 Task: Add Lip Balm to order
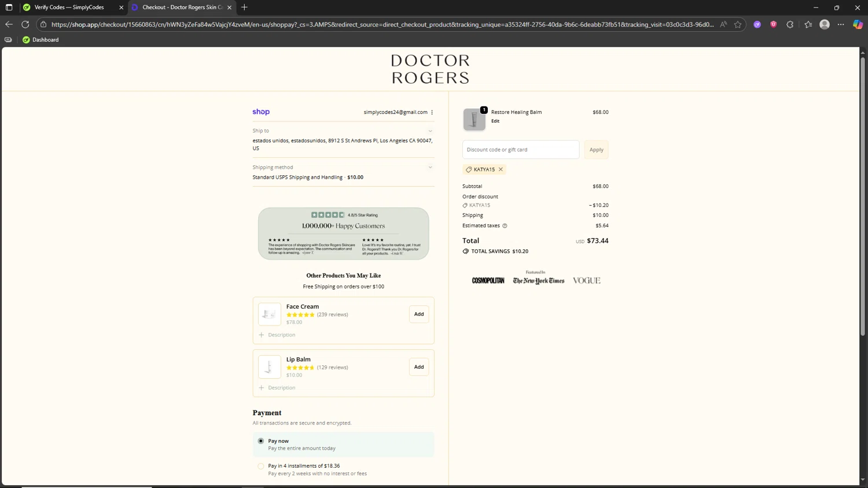click(x=419, y=367)
